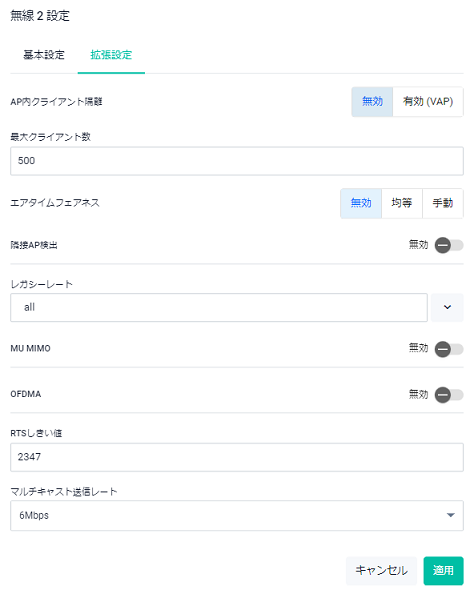Viewport: 474px width, 590px height.
Task: Turn on the OFDMA switch
Action: point(449,395)
